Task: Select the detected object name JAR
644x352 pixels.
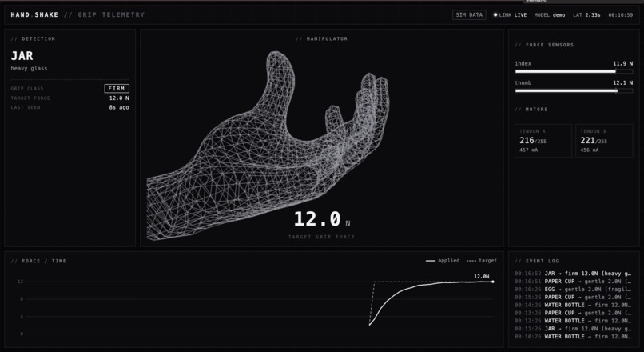Action: tap(22, 56)
